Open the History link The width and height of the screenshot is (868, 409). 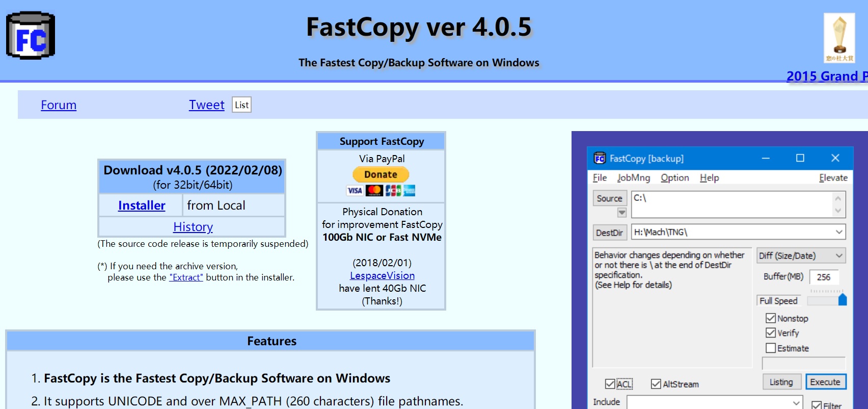193,227
